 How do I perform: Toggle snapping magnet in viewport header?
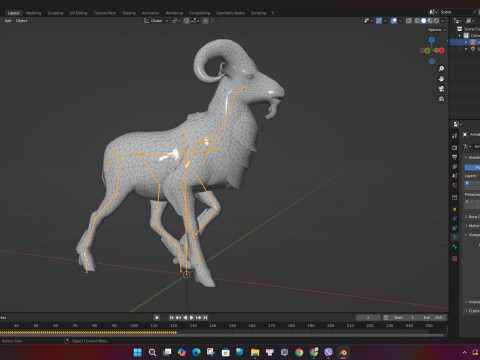pos(187,21)
